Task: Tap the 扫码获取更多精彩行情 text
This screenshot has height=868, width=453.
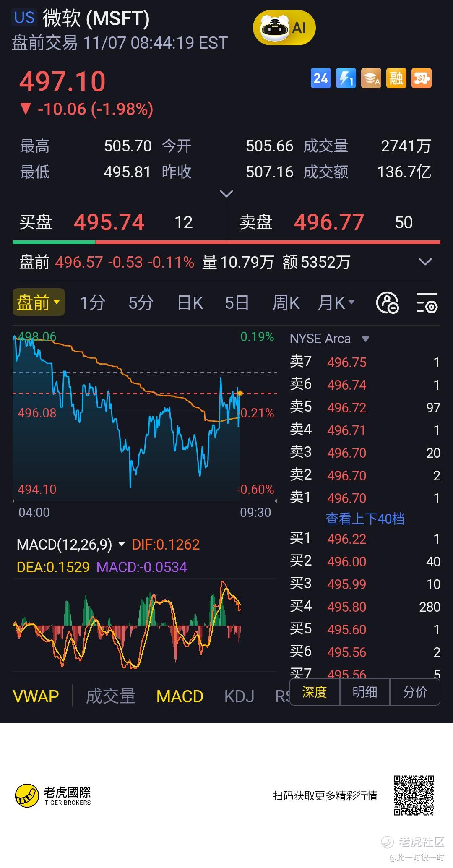Action: 325,796
